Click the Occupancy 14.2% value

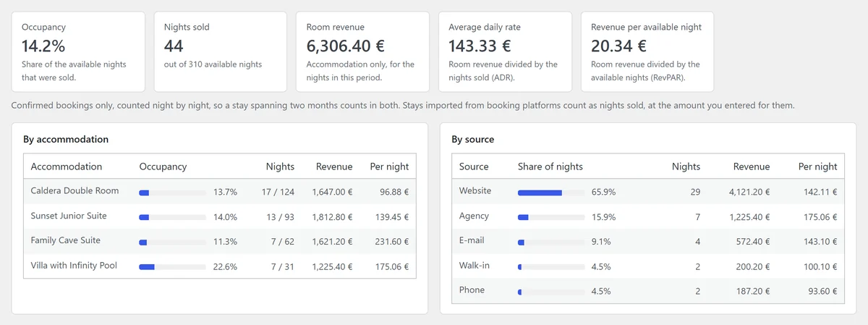pos(43,46)
